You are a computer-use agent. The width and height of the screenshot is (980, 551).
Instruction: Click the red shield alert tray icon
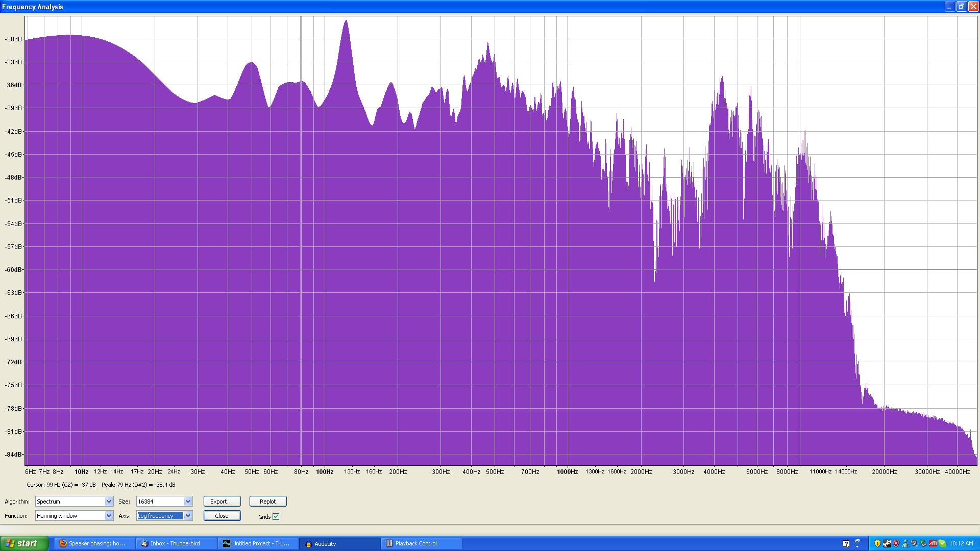pos(896,543)
